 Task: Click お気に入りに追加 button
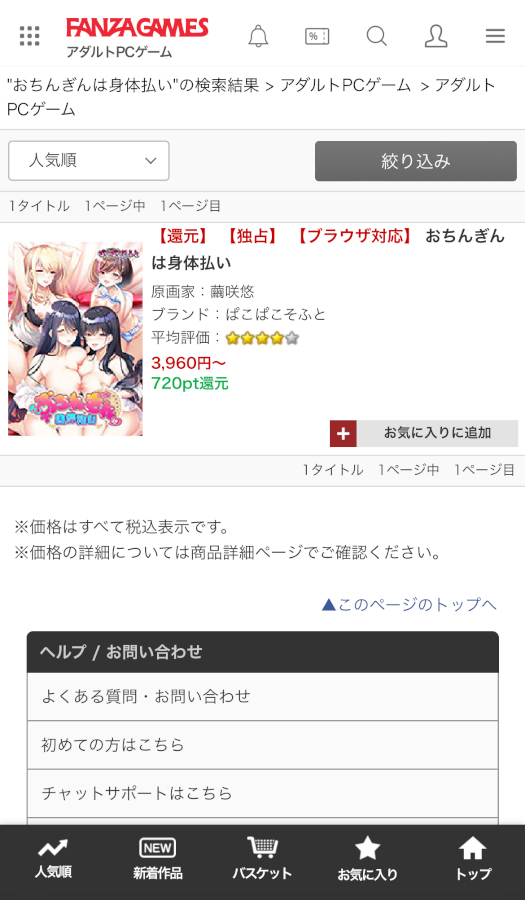(424, 433)
